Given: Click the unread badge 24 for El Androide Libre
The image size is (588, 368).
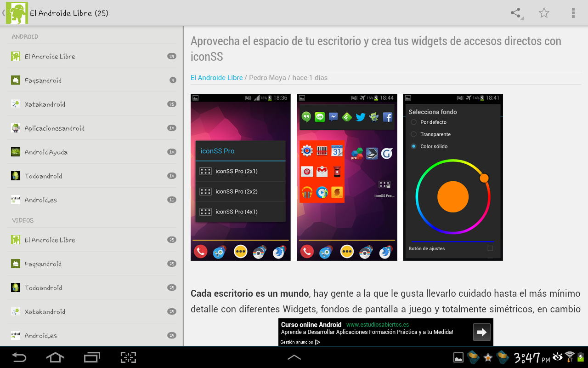Looking at the screenshot, I should tap(172, 56).
